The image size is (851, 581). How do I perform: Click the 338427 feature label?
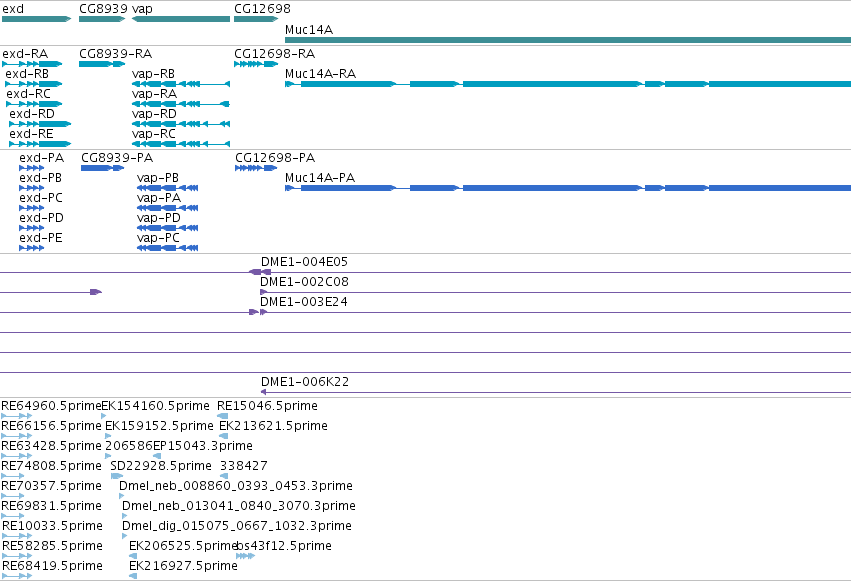244,466
